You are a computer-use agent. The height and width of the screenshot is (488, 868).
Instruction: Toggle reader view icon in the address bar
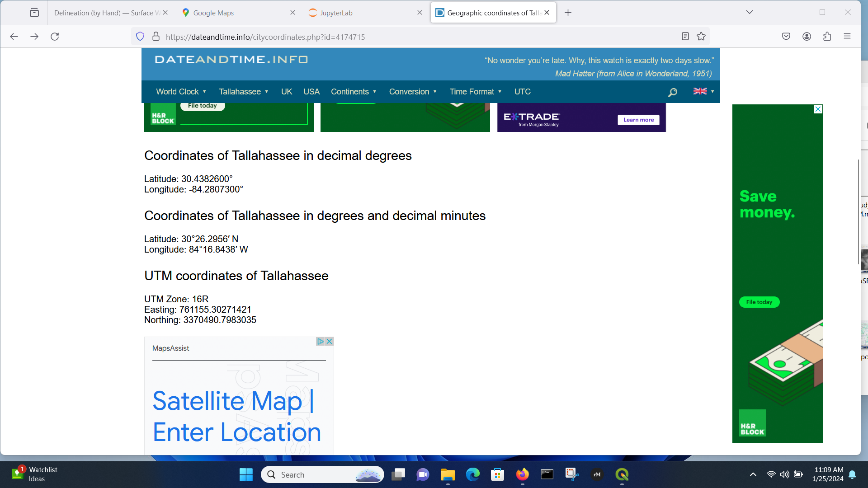(x=685, y=37)
